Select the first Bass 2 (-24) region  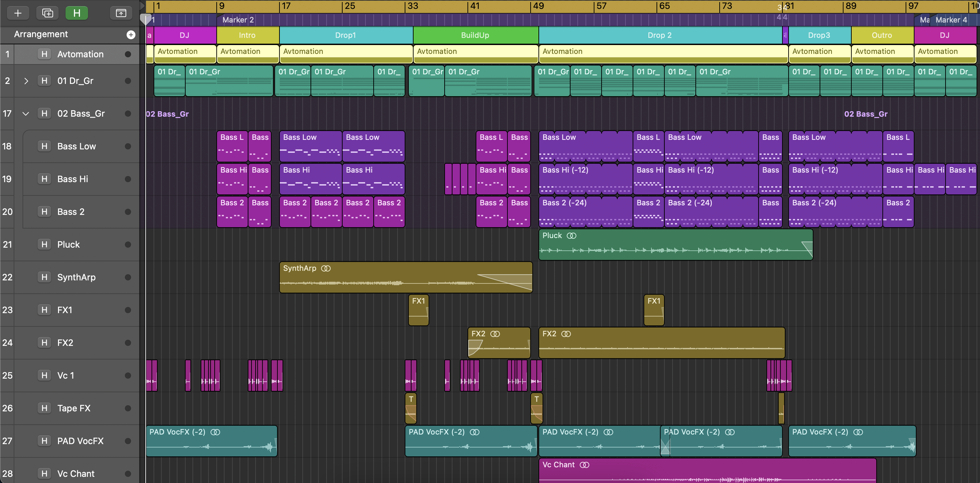pos(586,212)
